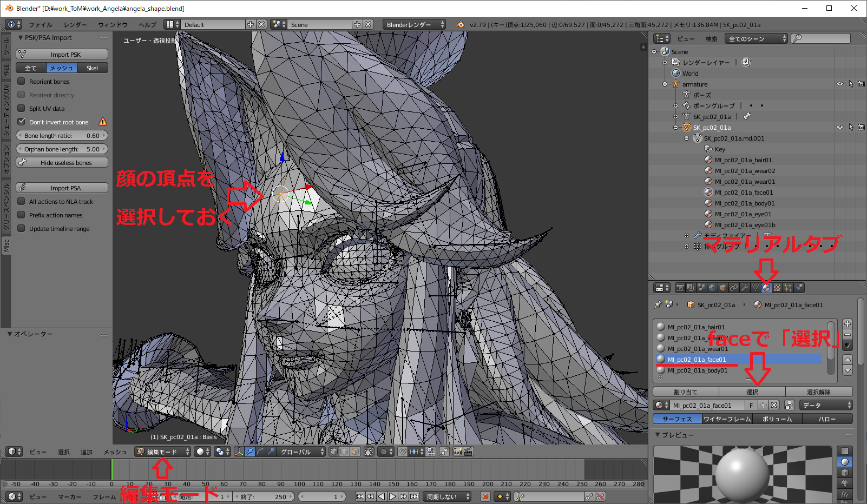Open the Help menu

click(x=147, y=25)
